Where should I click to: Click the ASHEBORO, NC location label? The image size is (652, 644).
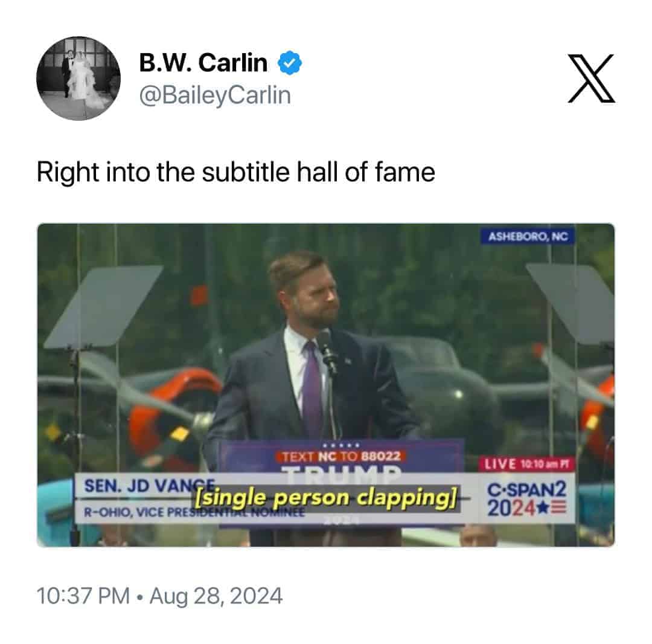pos(528,236)
